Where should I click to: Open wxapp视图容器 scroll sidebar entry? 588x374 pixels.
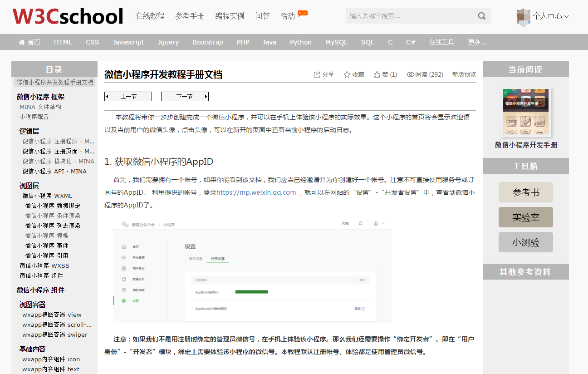tap(57, 325)
